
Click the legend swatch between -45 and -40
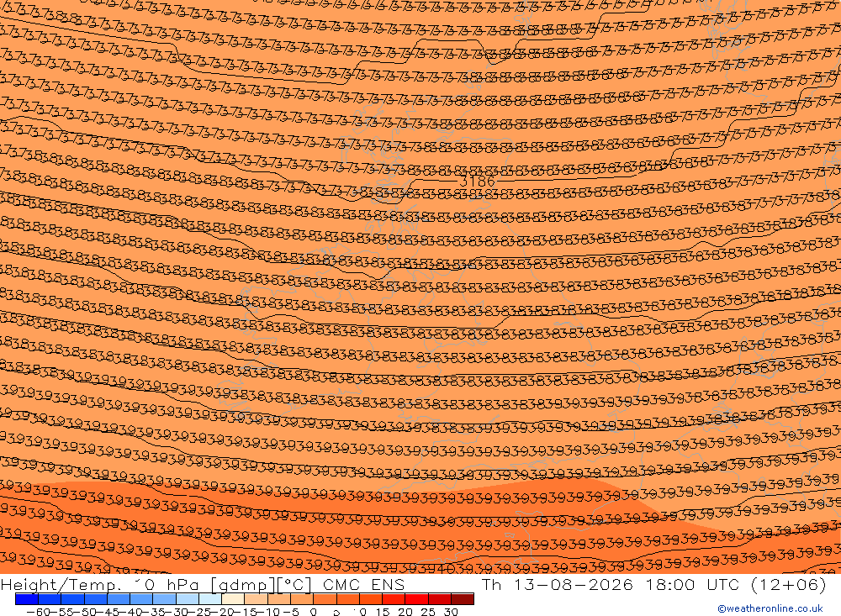click(x=119, y=599)
